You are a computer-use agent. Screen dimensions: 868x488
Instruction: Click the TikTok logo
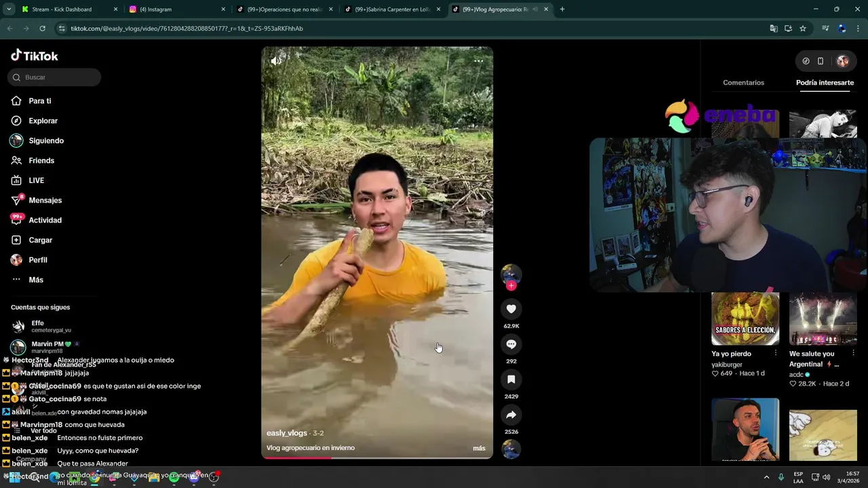(35, 56)
